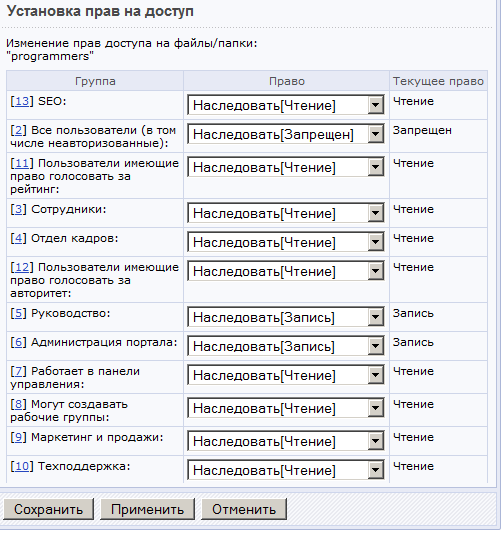The width and height of the screenshot is (504, 534).
Task: Click the Сохранить button
Action: click(48, 509)
